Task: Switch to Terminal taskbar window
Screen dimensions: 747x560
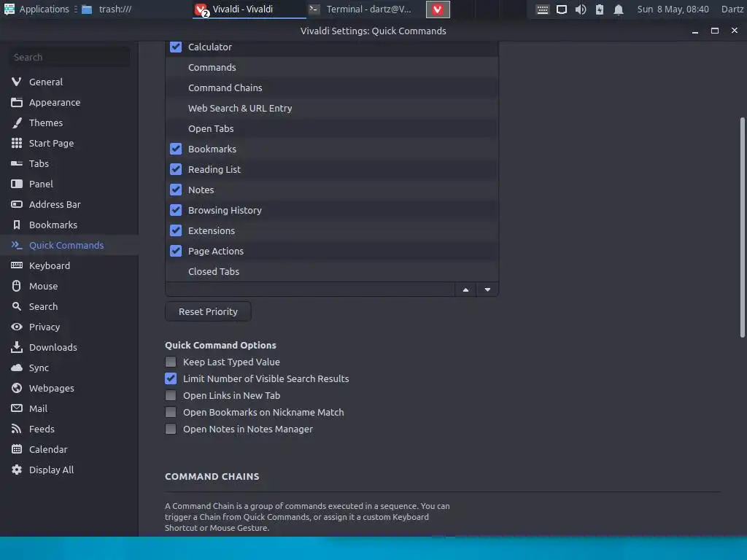Action: (362, 9)
